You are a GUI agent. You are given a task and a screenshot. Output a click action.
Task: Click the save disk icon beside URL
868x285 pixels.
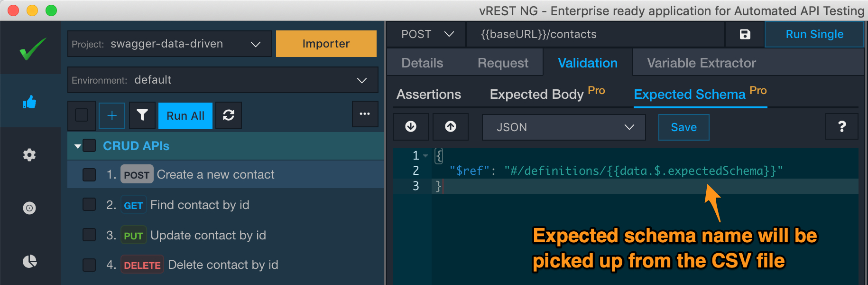745,34
